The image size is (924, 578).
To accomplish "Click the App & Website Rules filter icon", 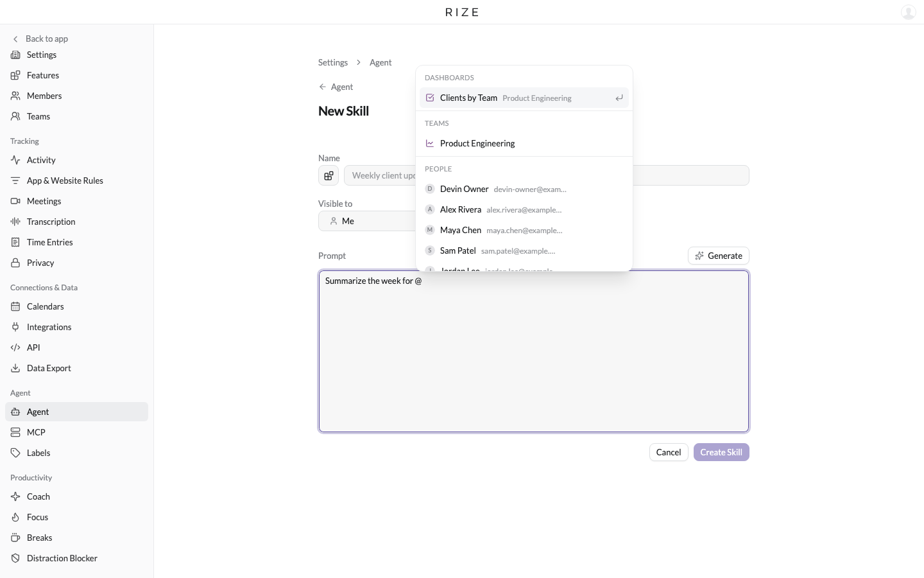I will point(15,180).
